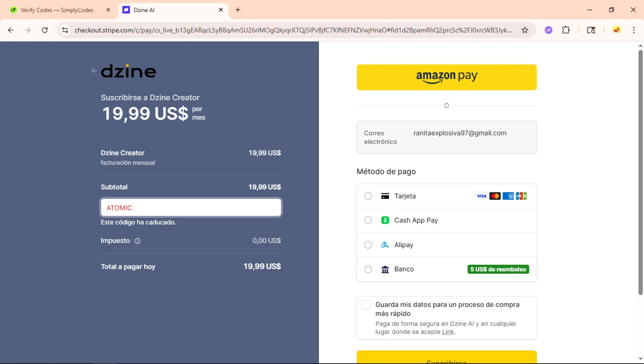Viewport: 644px width, 364px height.
Task: Click the address bar URL
Action: (x=293, y=30)
